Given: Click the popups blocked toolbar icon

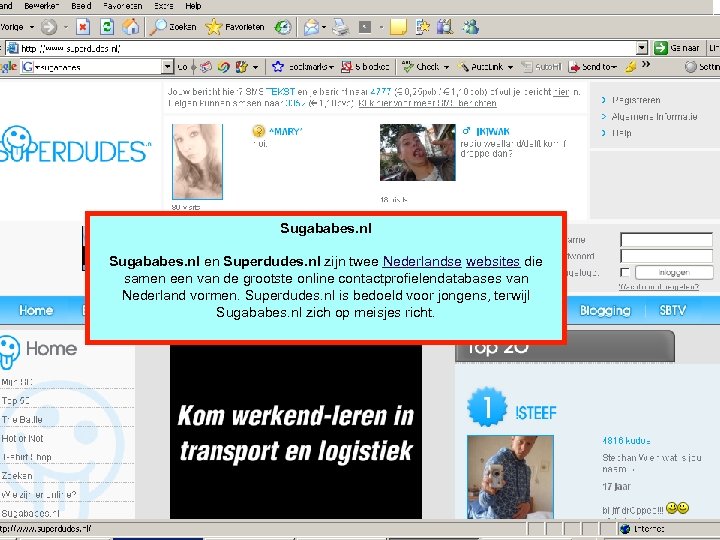Looking at the screenshot, I should (x=365, y=67).
